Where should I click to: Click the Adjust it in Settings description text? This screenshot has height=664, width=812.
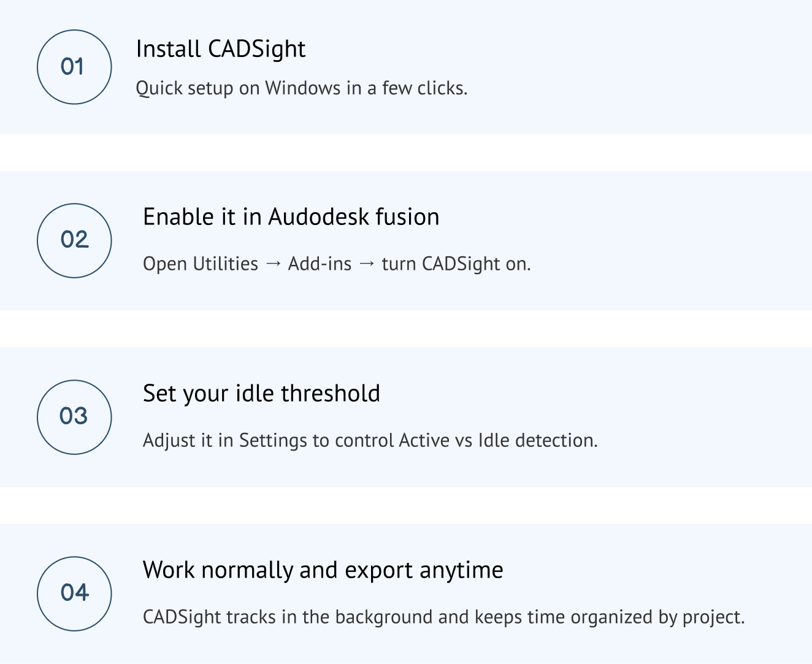click(x=370, y=440)
